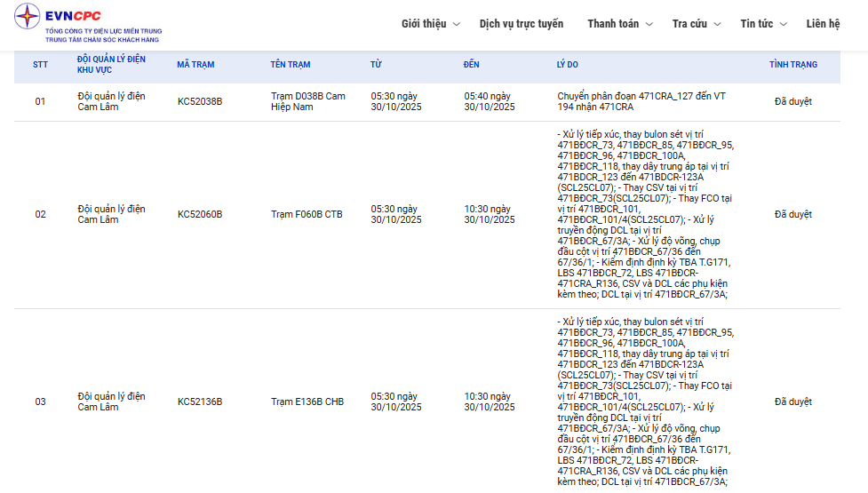Expand the Thanh toán dropdown chevron
Screen dimensions: 868x493
coord(649,25)
